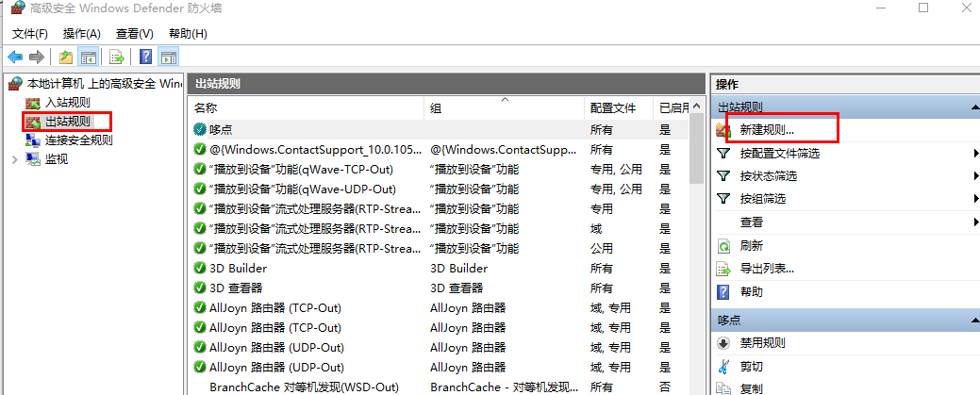Sort by the 名称 column header

pyautogui.click(x=306, y=108)
